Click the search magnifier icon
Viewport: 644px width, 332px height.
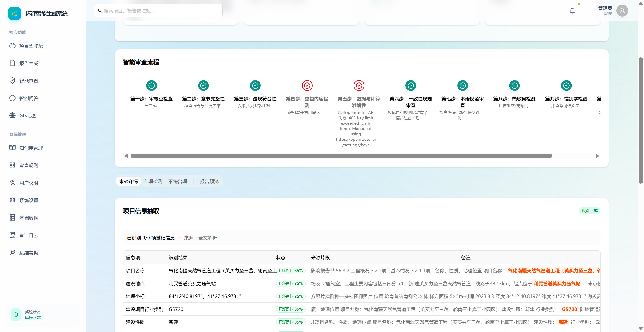tap(100, 11)
